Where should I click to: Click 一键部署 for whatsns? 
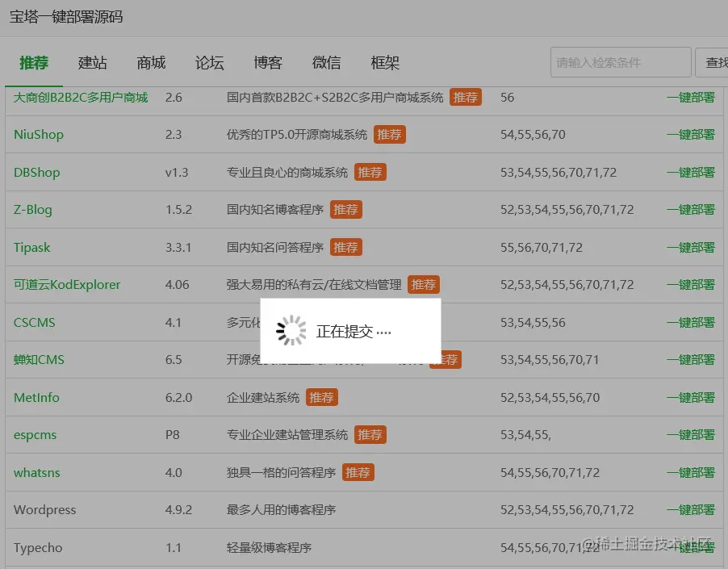(690, 472)
